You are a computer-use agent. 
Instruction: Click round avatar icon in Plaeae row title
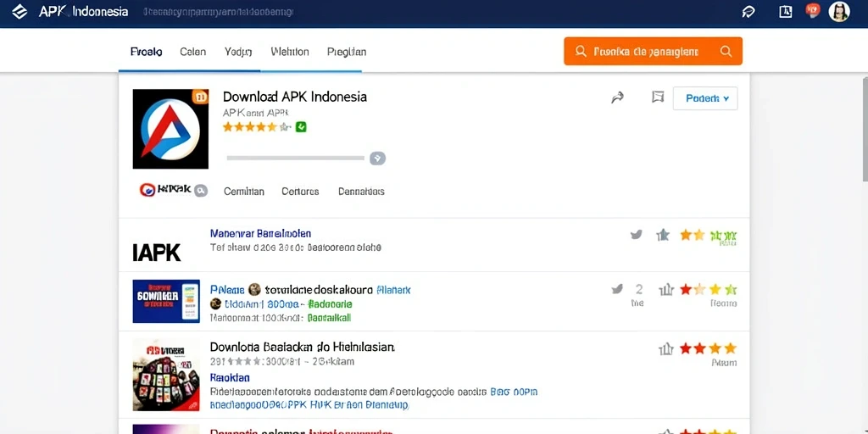click(x=254, y=289)
